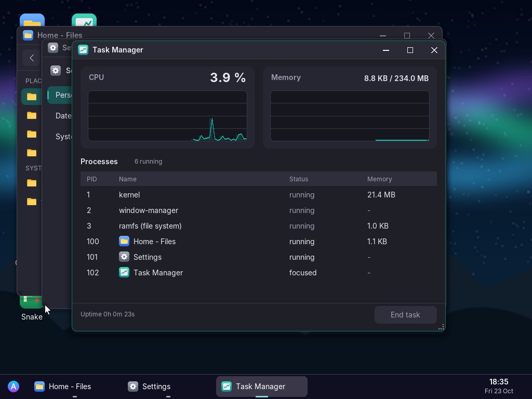Image resolution: width=532 pixels, height=399 pixels.
Task: Click the End task button
Action: click(405, 315)
